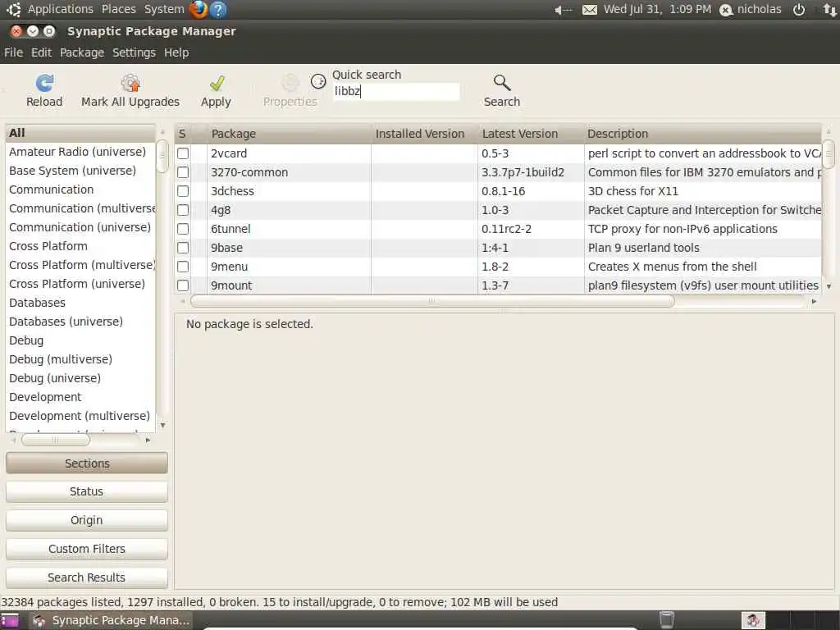Click the Synaptic Package Manager taskbar button

(111, 620)
